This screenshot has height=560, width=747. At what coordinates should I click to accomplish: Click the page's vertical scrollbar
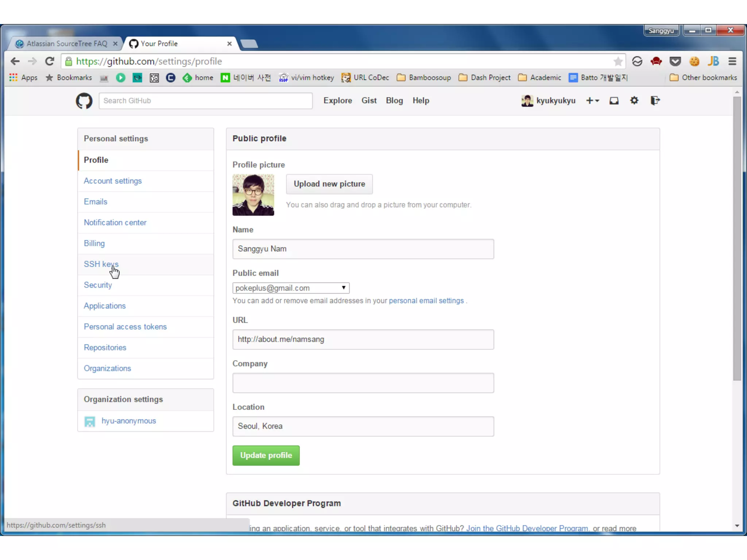pos(737,237)
